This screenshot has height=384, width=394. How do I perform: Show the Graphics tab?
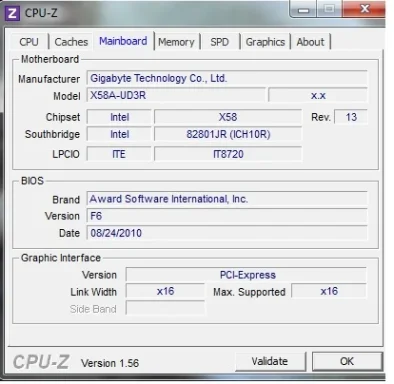point(265,42)
